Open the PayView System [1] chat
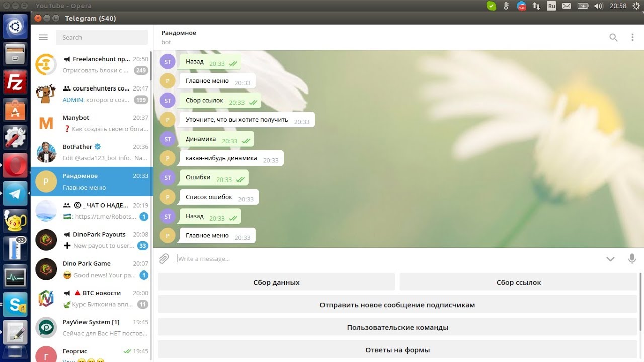644x362 pixels. (92, 327)
